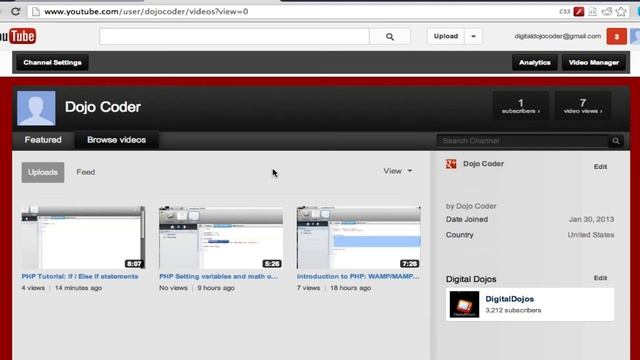Click the red Flash extension icon
The height and width of the screenshot is (360, 640).
tap(579, 11)
